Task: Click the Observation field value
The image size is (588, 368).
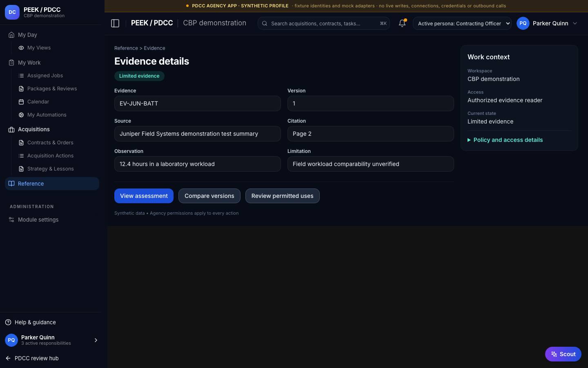Action: pyautogui.click(x=198, y=164)
